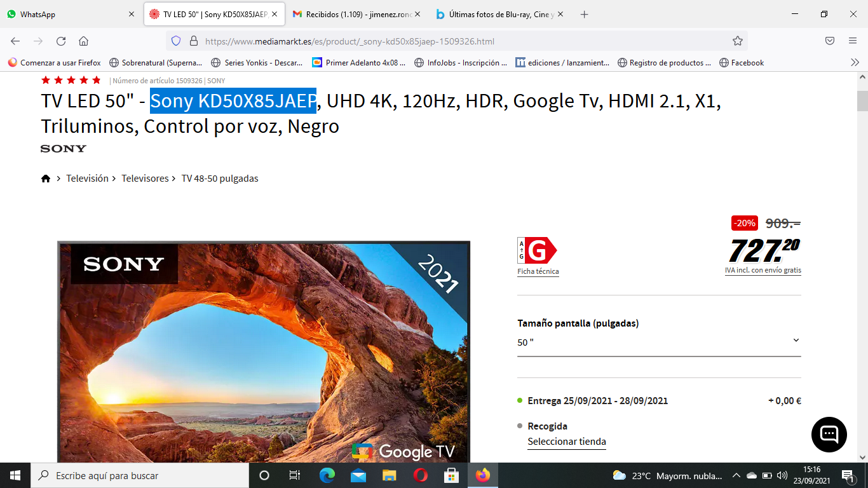Open Pocket save icon in toolbar

(x=830, y=41)
